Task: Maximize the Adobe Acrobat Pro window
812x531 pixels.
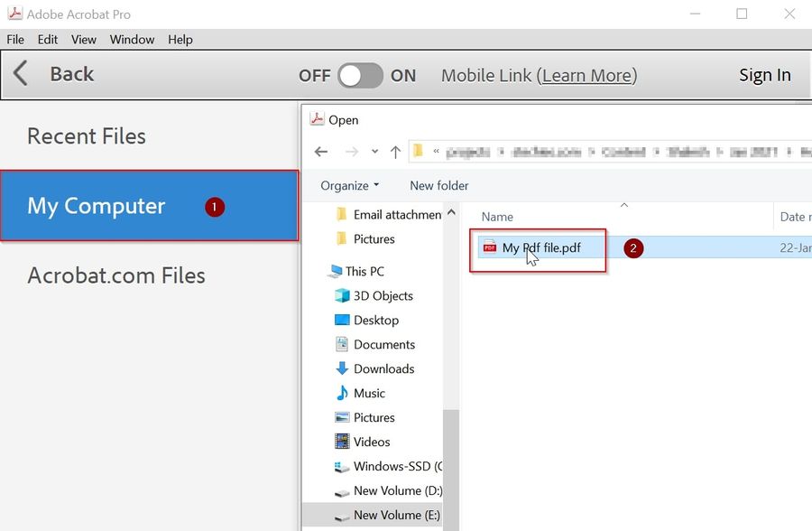Action: [742, 14]
